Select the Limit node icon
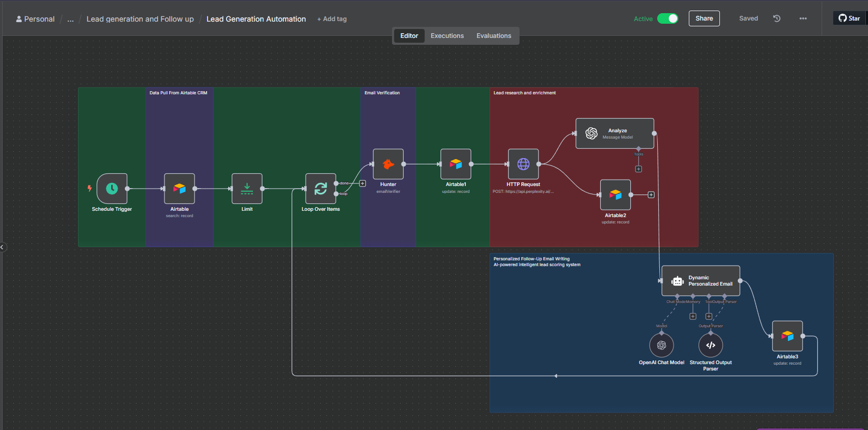This screenshot has width=868, height=430. (x=247, y=189)
